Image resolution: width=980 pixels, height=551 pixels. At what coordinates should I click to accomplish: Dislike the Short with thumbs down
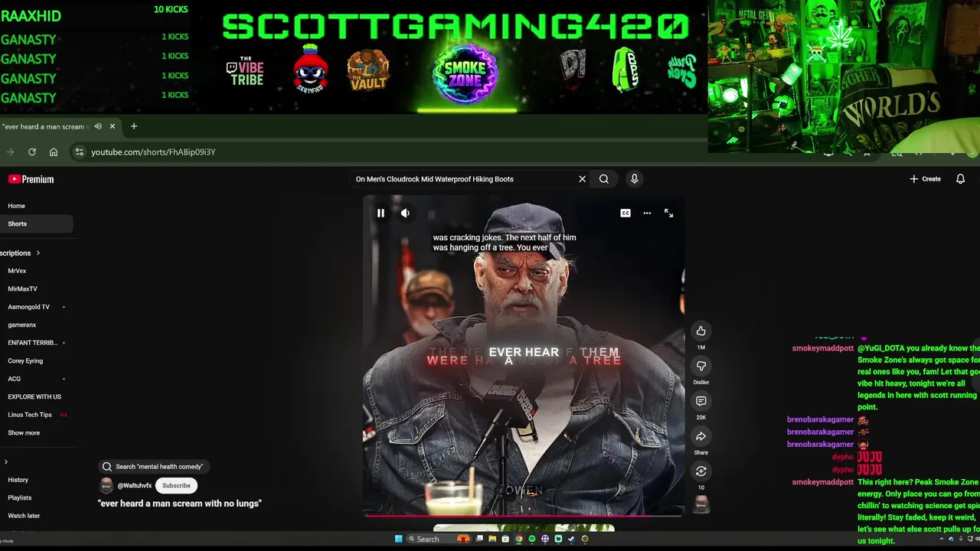tap(701, 366)
